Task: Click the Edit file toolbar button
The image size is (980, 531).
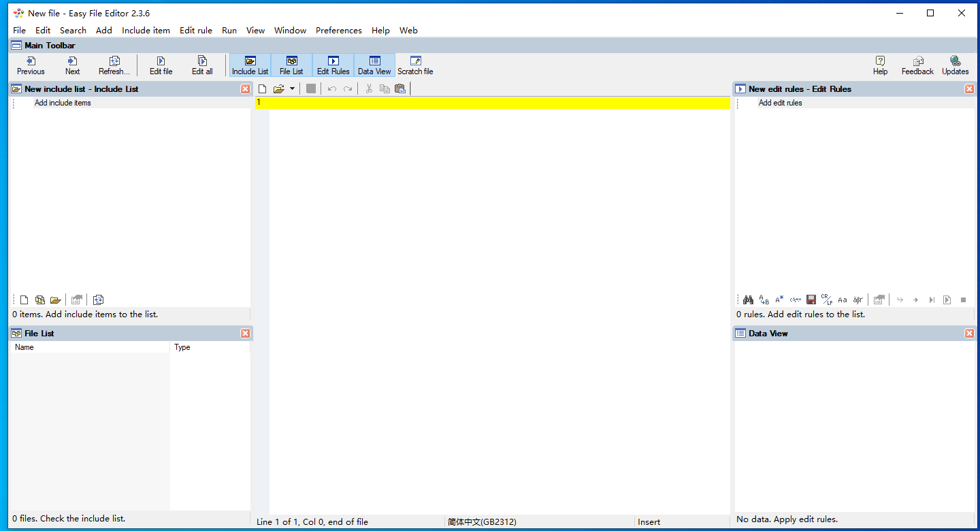Action: (x=161, y=65)
